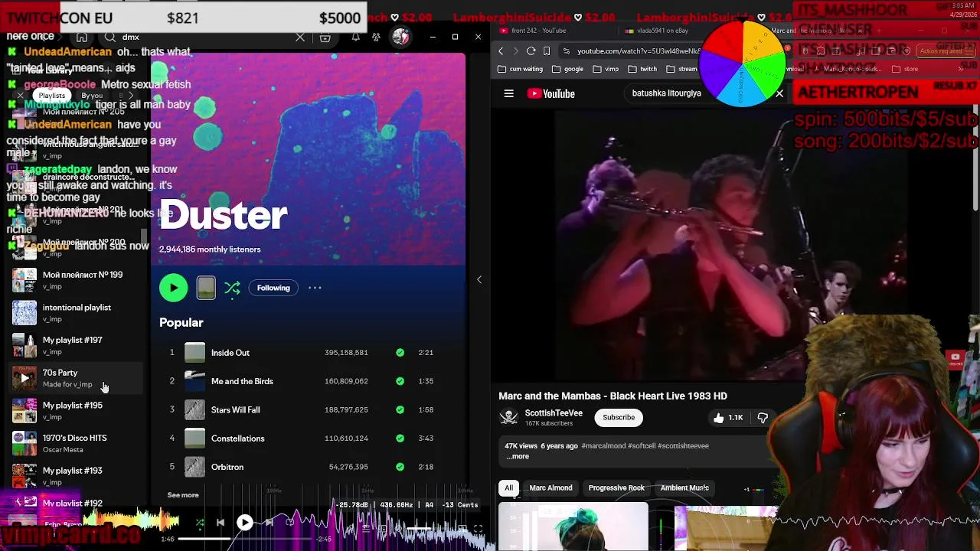
Task: Remove the library filter with X chip
Action: point(21,96)
